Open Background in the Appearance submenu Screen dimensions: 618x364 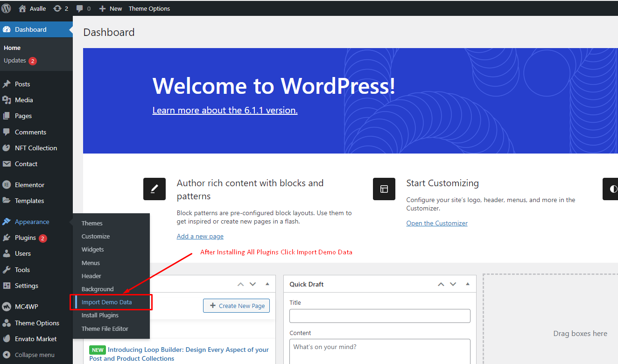click(x=98, y=289)
